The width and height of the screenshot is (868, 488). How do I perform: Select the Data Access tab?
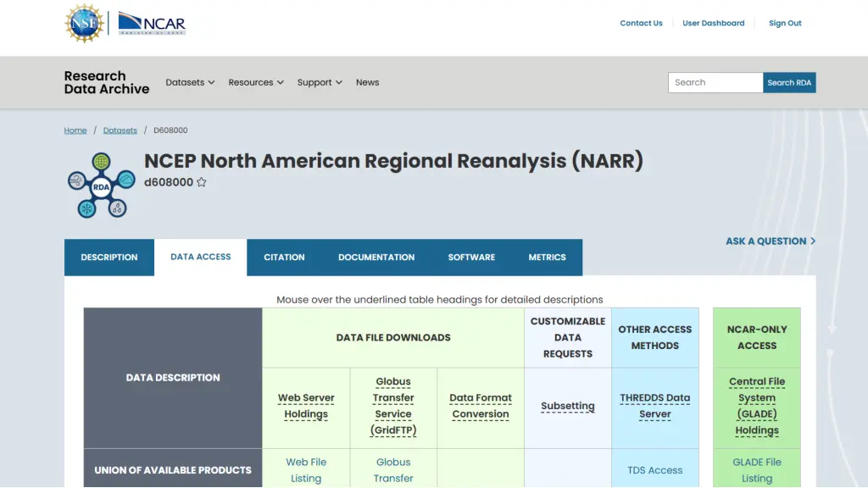[200, 257]
